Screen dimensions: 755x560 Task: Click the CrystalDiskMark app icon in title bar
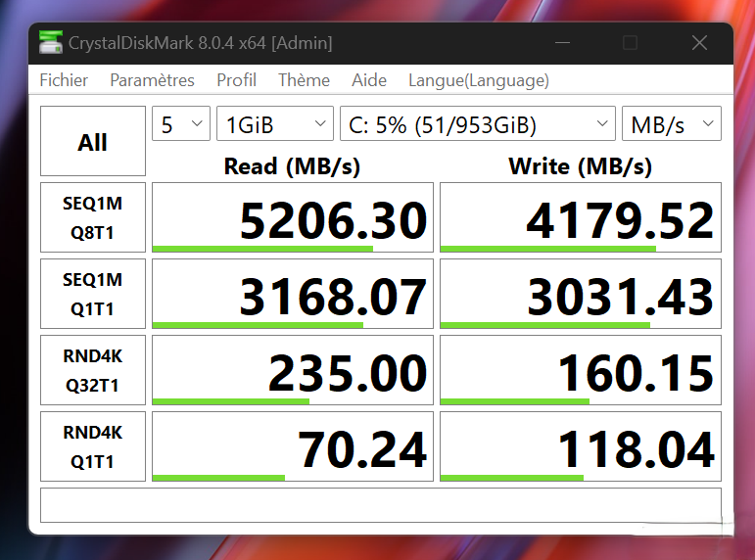(x=50, y=43)
